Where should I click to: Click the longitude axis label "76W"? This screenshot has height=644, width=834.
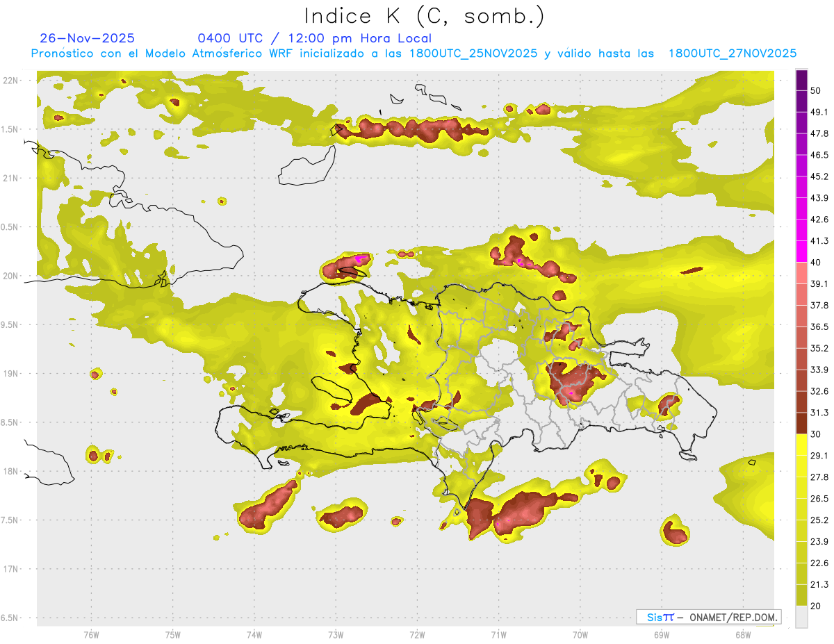point(91,635)
